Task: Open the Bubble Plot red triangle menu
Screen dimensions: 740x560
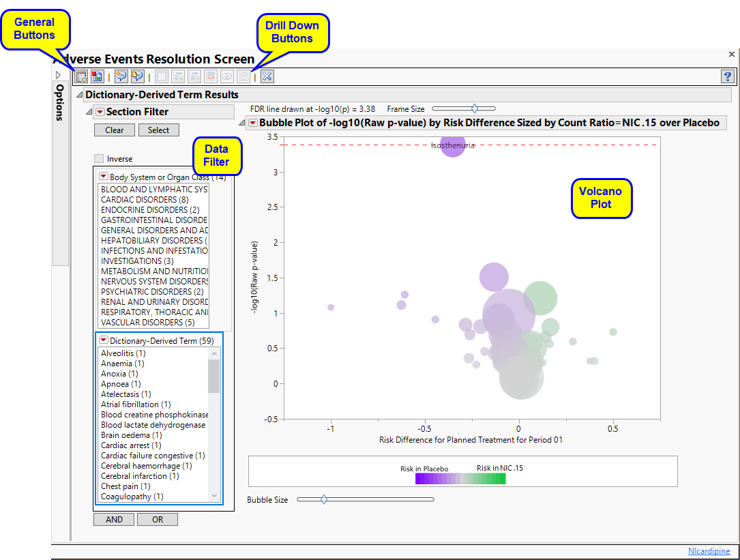Action: 252,123
